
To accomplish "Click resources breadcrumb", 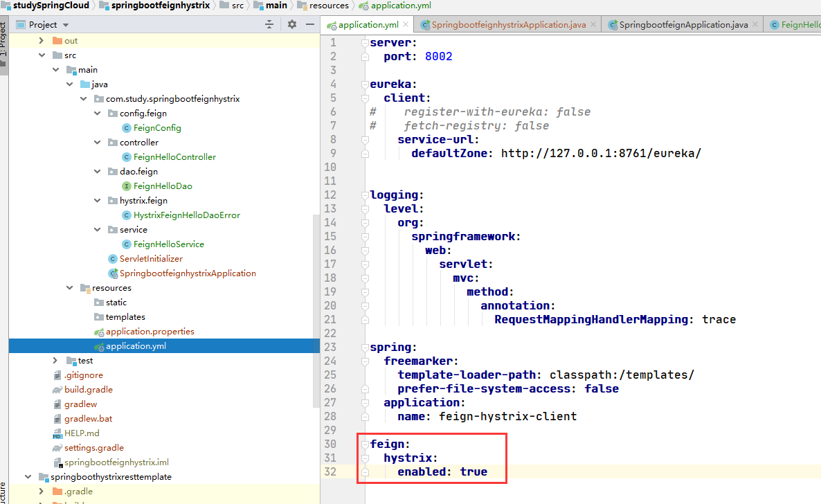I will coord(329,6).
